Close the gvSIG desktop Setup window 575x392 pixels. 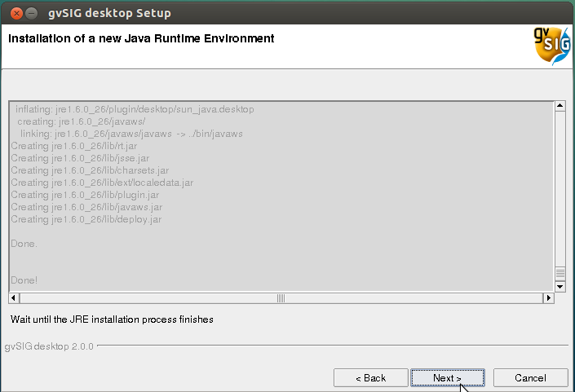tap(14, 14)
